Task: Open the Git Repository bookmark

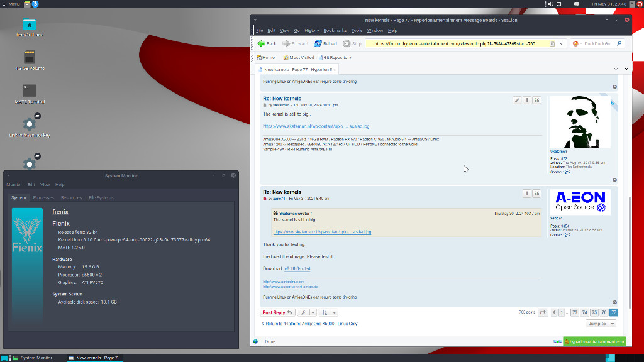Action: (335, 57)
